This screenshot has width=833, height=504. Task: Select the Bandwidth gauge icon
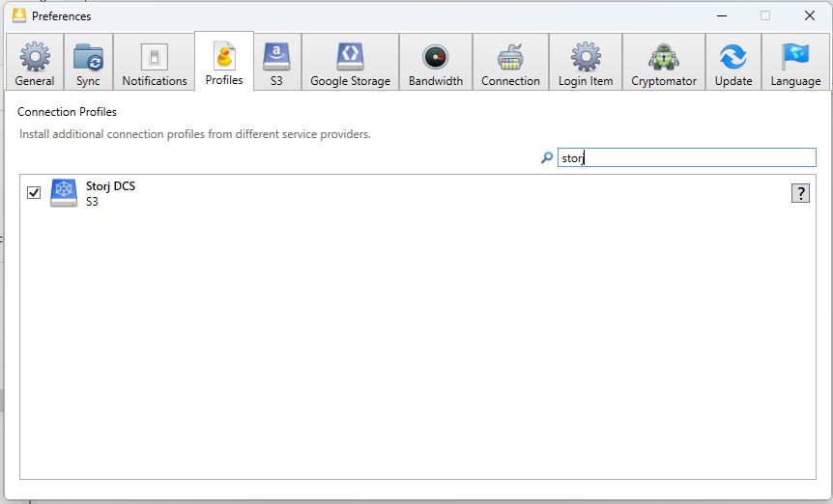(x=435, y=57)
